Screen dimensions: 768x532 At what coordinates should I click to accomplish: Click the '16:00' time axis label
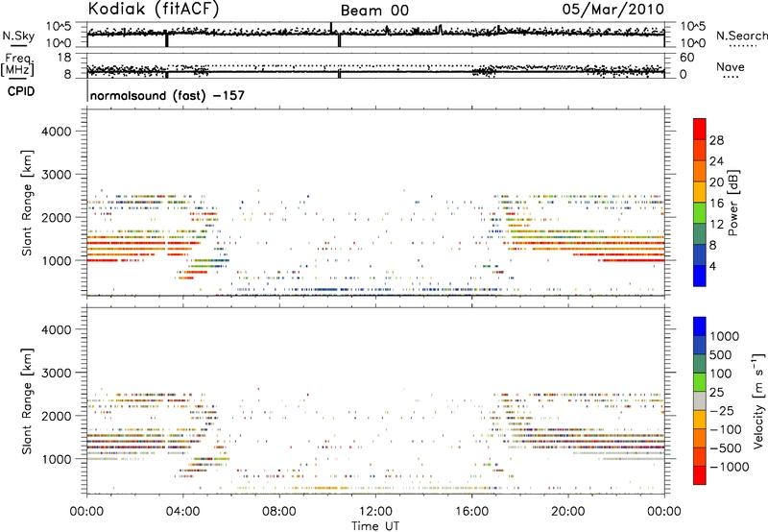471,512
